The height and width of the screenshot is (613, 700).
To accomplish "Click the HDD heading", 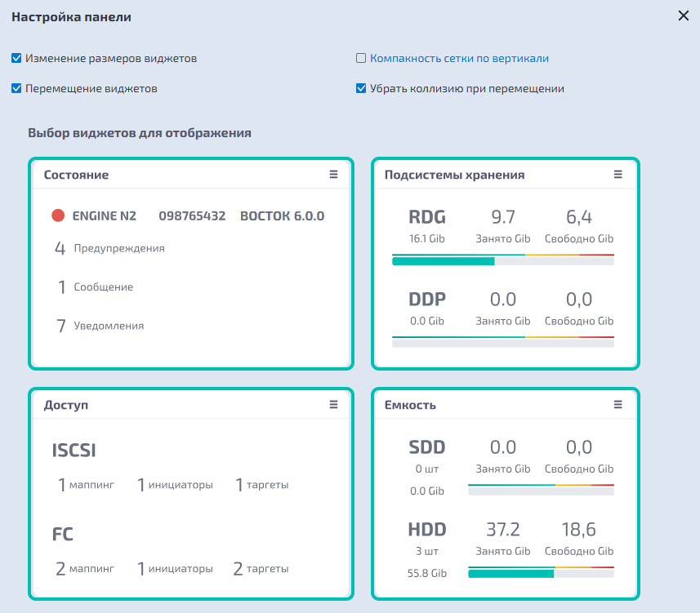I will point(427,530).
